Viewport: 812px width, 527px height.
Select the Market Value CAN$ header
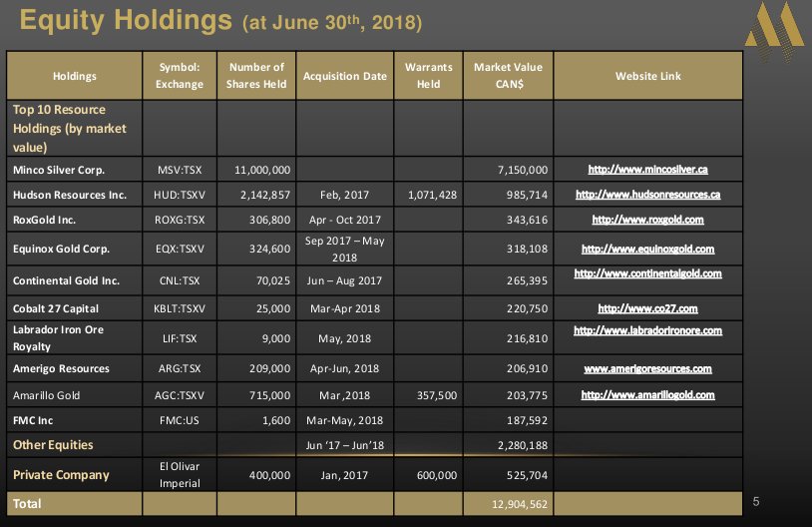coord(508,76)
